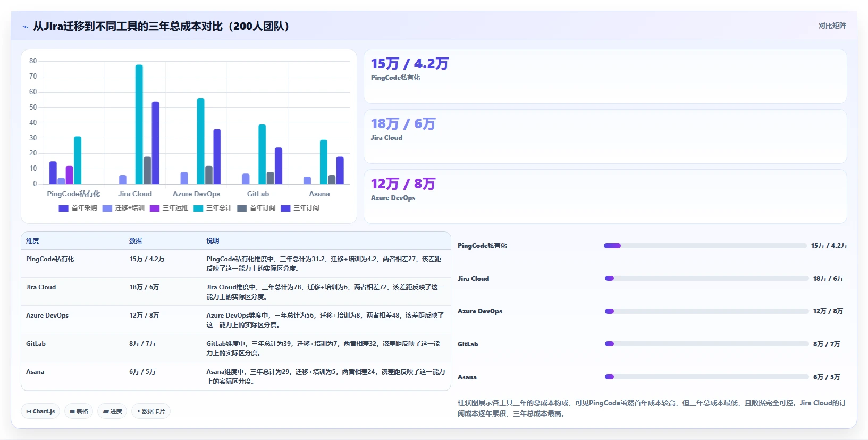Toggle the 迁移+培训 legend entry
868x440 pixels.
click(x=123, y=208)
